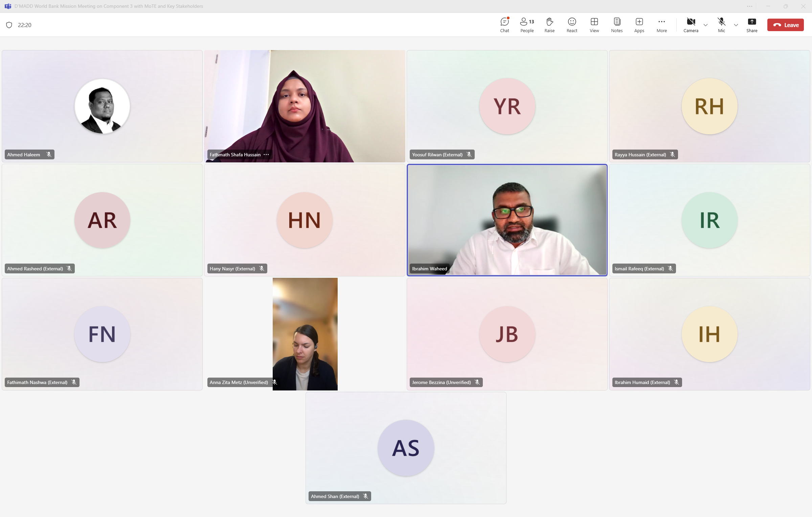
Task: Expand Mic options dropdown arrow
Action: pyautogui.click(x=736, y=25)
